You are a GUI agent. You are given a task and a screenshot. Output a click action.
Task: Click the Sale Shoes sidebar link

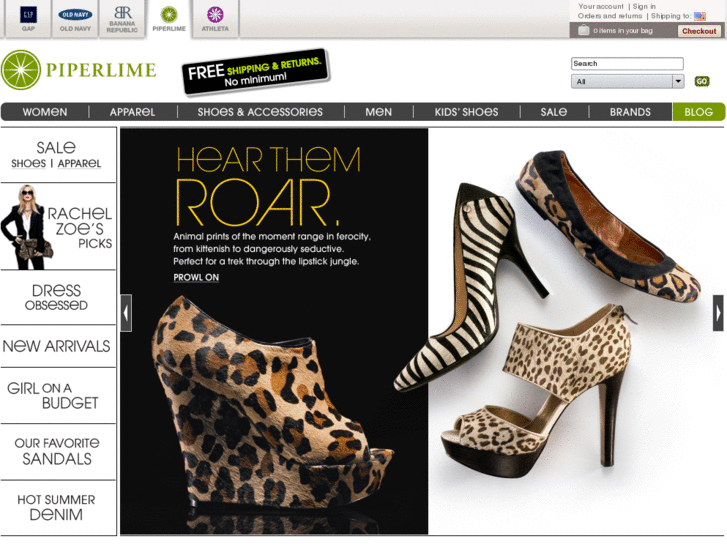pos(28,163)
